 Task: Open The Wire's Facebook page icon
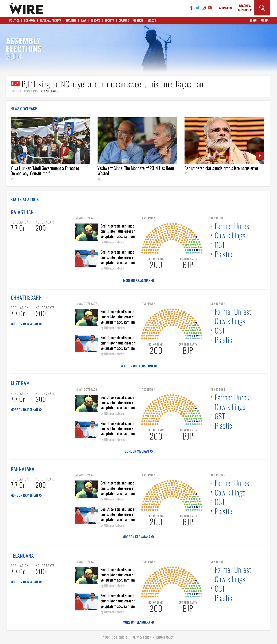(x=191, y=8)
